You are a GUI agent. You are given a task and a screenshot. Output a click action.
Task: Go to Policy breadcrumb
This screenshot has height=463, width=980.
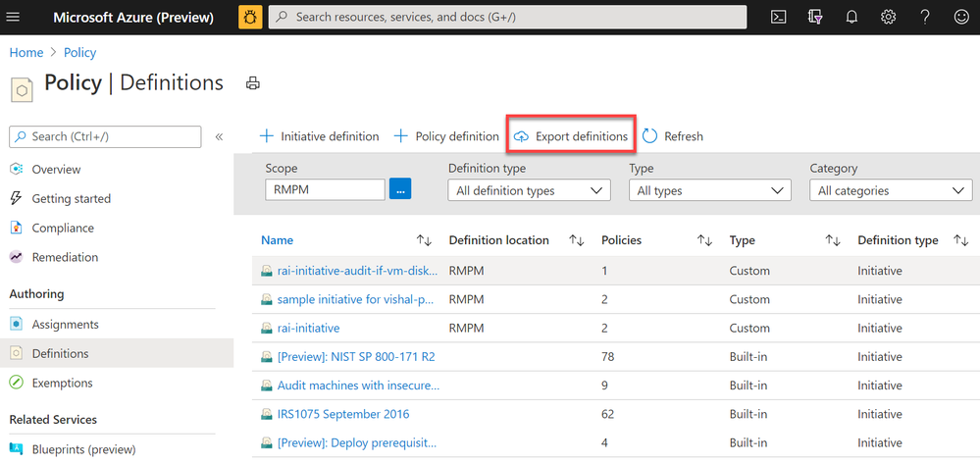(80, 53)
